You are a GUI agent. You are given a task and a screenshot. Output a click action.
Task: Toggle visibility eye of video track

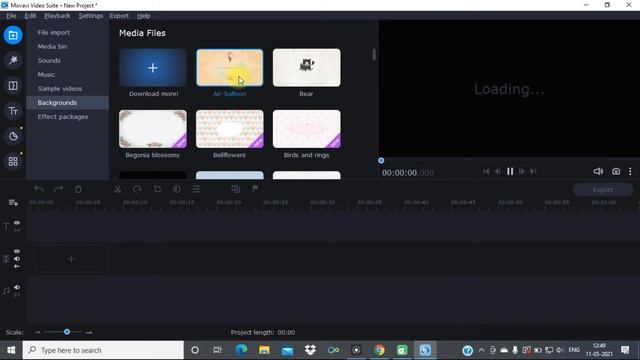tap(17, 251)
